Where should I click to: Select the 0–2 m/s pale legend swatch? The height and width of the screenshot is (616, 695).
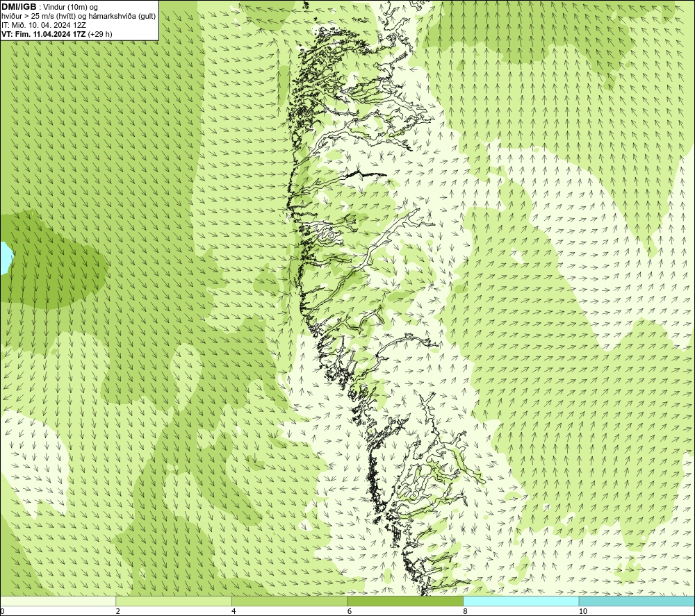(58, 601)
